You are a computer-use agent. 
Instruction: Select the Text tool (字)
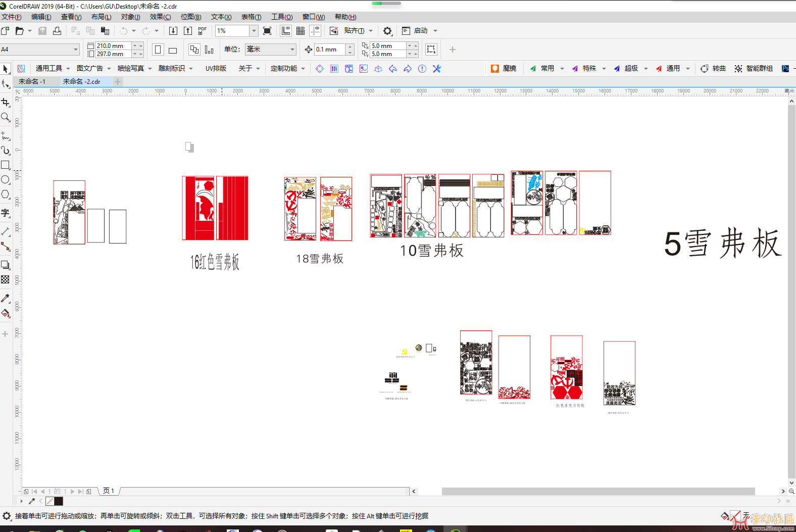pos(6,213)
